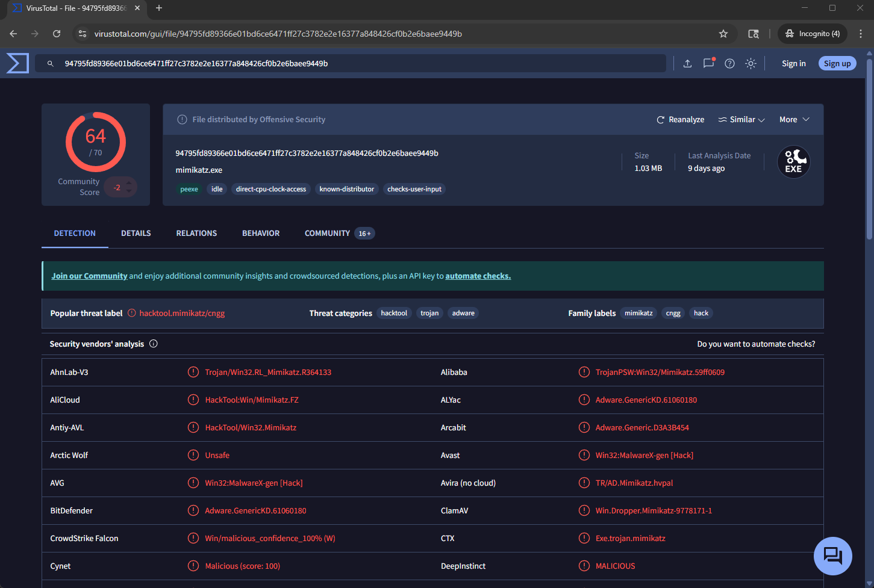Screen dimensions: 874x588
Task: Expand the More dropdown menu
Action: pos(794,120)
